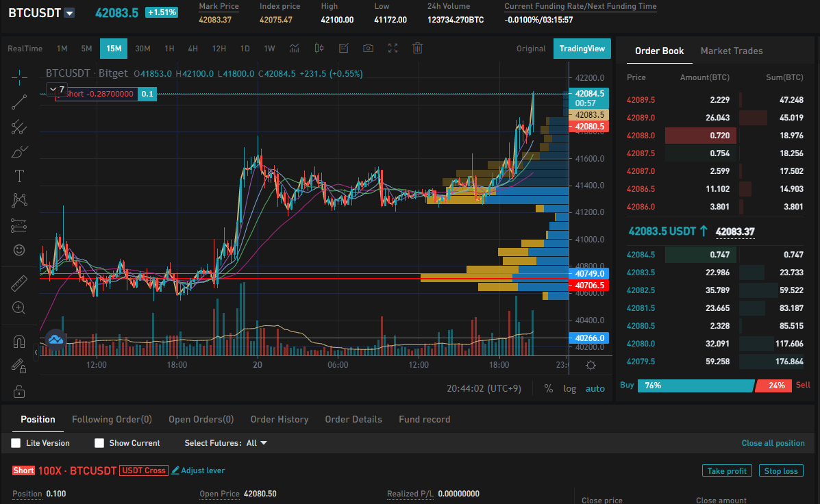Open the Fund record tab
Viewport: 820px width, 504px height.
(425, 419)
